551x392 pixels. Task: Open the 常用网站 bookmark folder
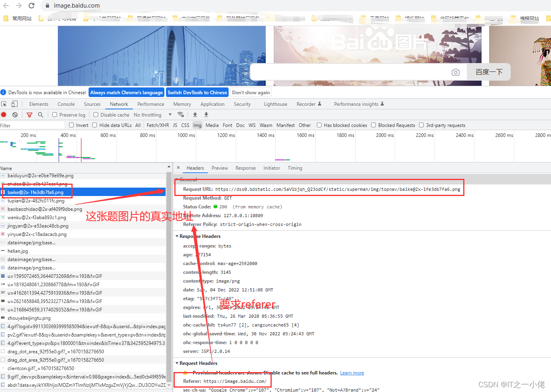tap(18, 18)
